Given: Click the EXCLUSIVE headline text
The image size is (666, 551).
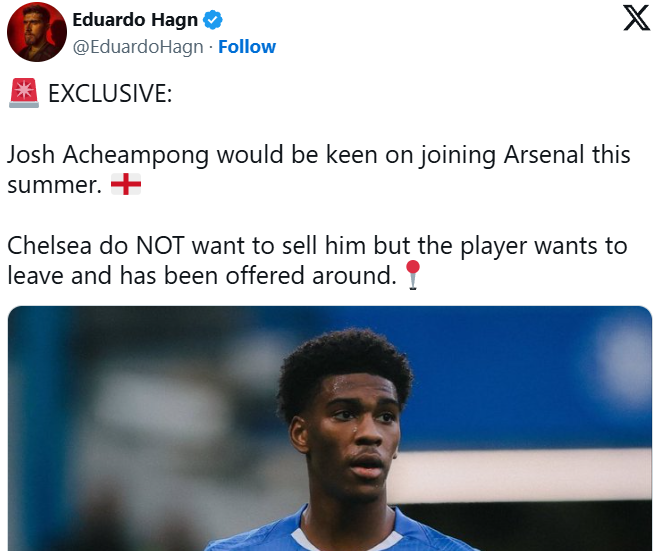Looking at the screenshot, I should 110,93.
